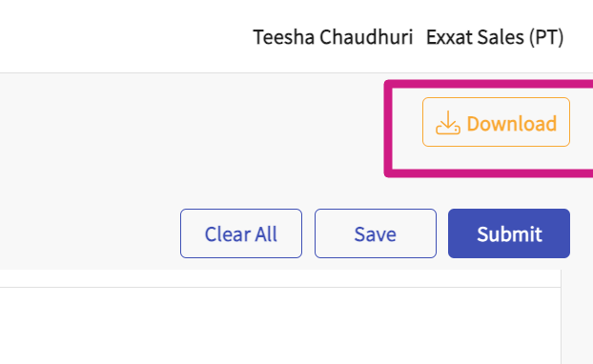Click inside the blank white content panel

pyautogui.click(x=280, y=326)
